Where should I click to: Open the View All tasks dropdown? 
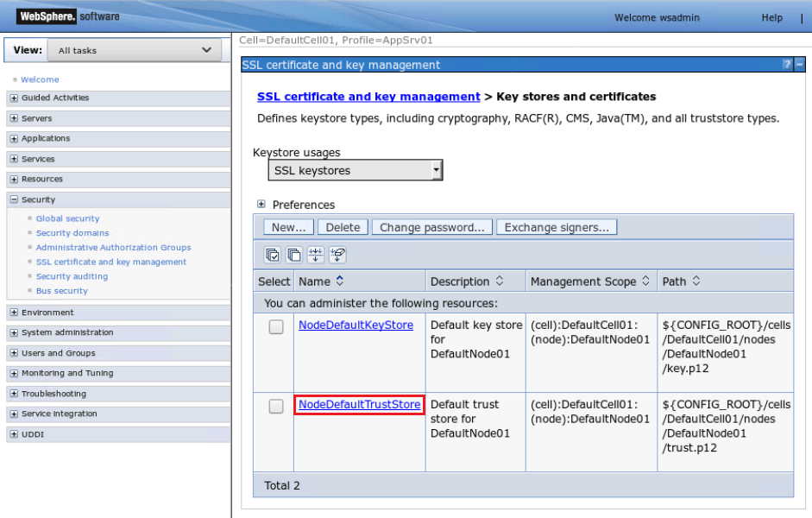(x=135, y=50)
